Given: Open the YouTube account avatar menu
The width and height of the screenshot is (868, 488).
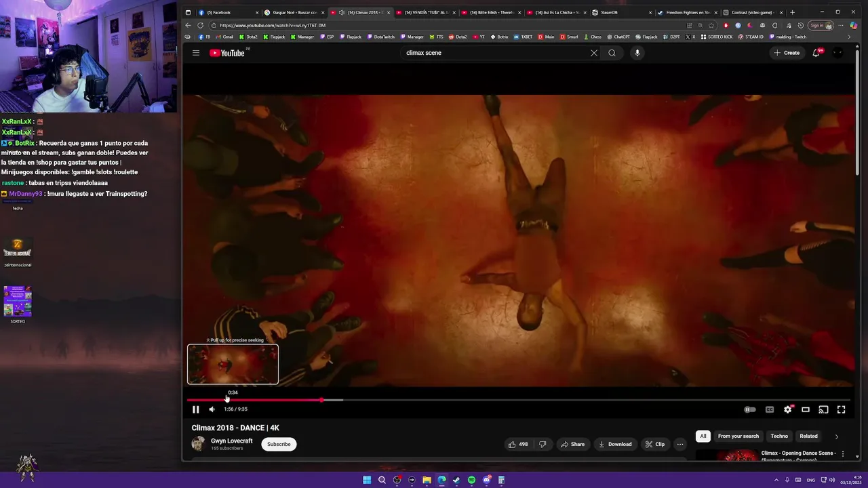Looking at the screenshot, I should (x=838, y=53).
